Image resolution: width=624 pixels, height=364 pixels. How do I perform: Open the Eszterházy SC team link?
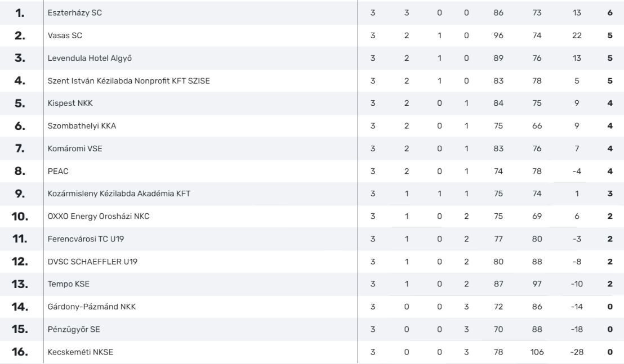75,13
